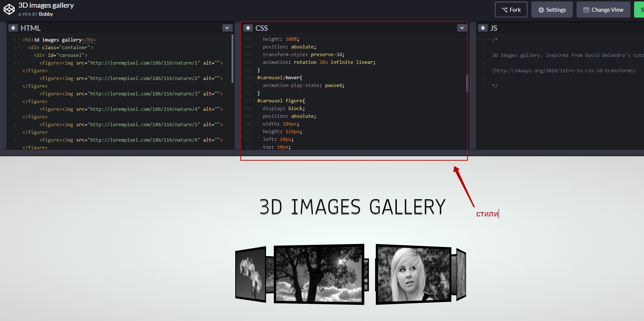This screenshot has height=321, width=644.
Task: Click the CSS editor vertical scrollbar
Action: pos(467,83)
